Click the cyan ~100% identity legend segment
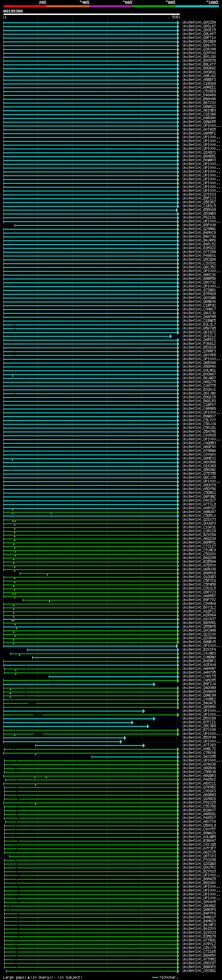Screen dimensions: 222x980 [x=197, y=6]
